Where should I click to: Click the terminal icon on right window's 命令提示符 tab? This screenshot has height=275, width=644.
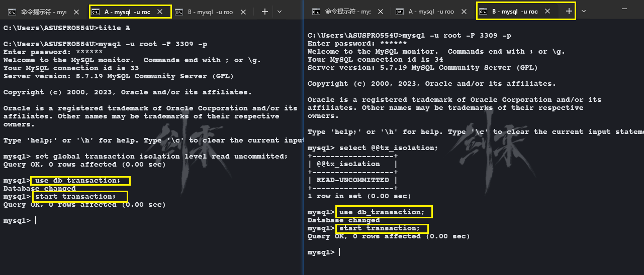click(x=316, y=11)
